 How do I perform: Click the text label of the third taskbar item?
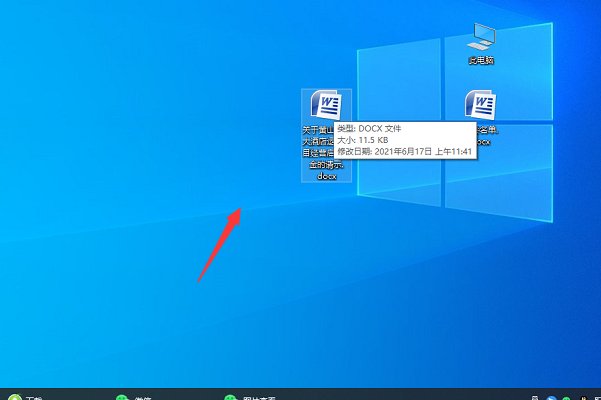click(258, 397)
